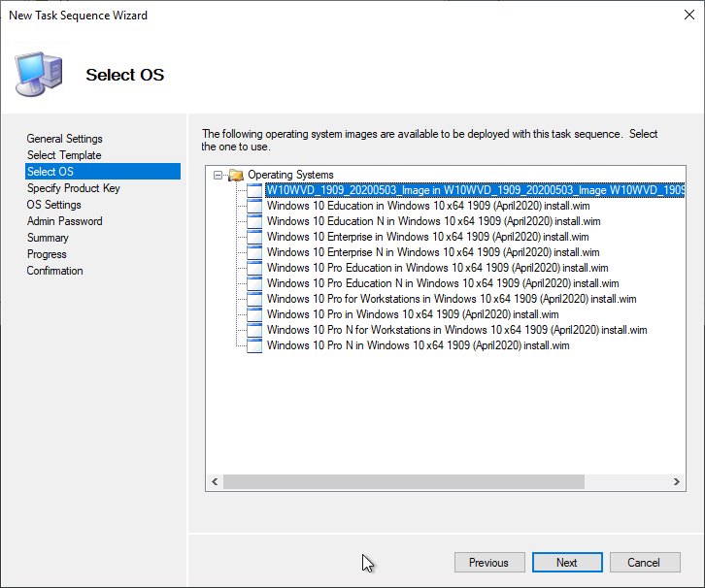Go to OS Settings step

[53, 205]
